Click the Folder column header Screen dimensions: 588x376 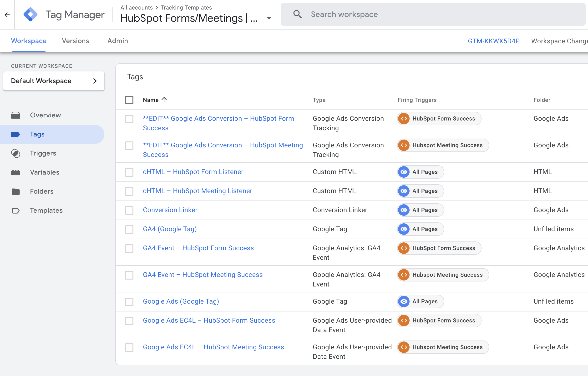[542, 100]
